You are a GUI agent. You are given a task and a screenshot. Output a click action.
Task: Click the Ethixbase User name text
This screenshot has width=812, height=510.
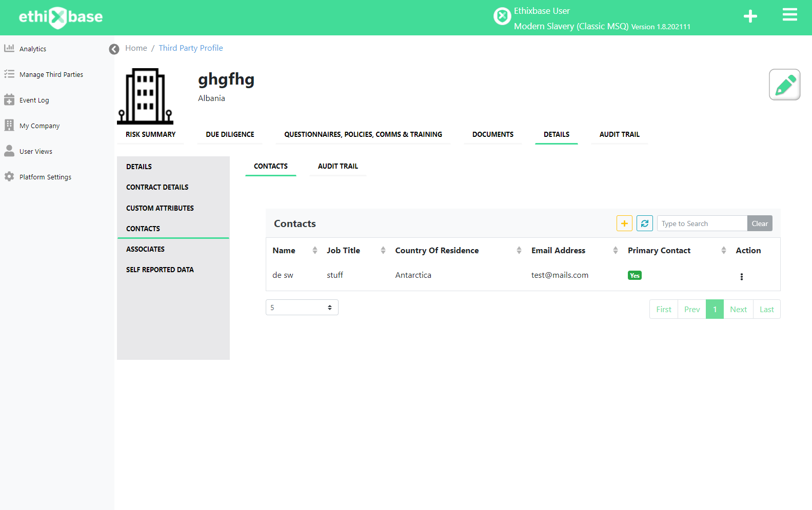542,11
